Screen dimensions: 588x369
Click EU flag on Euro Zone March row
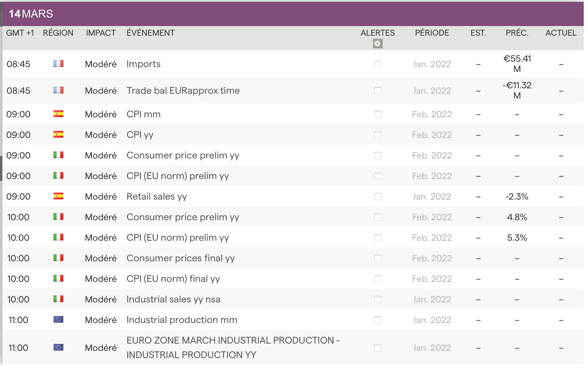(58, 348)
